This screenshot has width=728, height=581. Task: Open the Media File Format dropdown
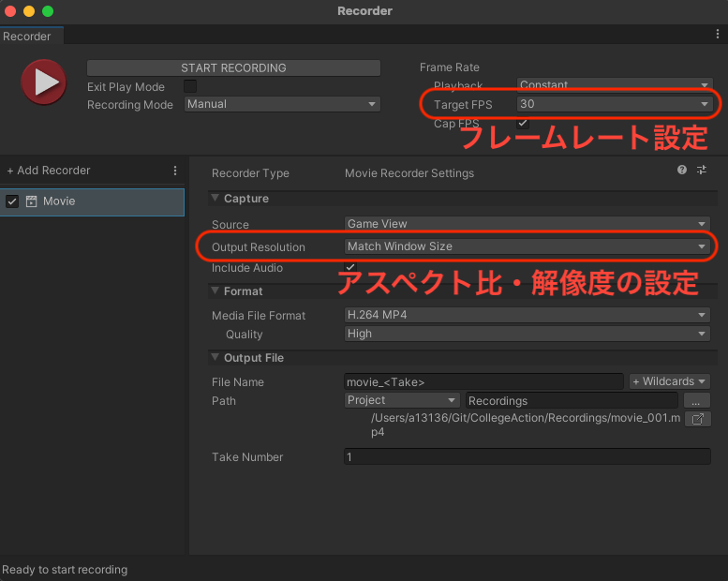(527, 315)
